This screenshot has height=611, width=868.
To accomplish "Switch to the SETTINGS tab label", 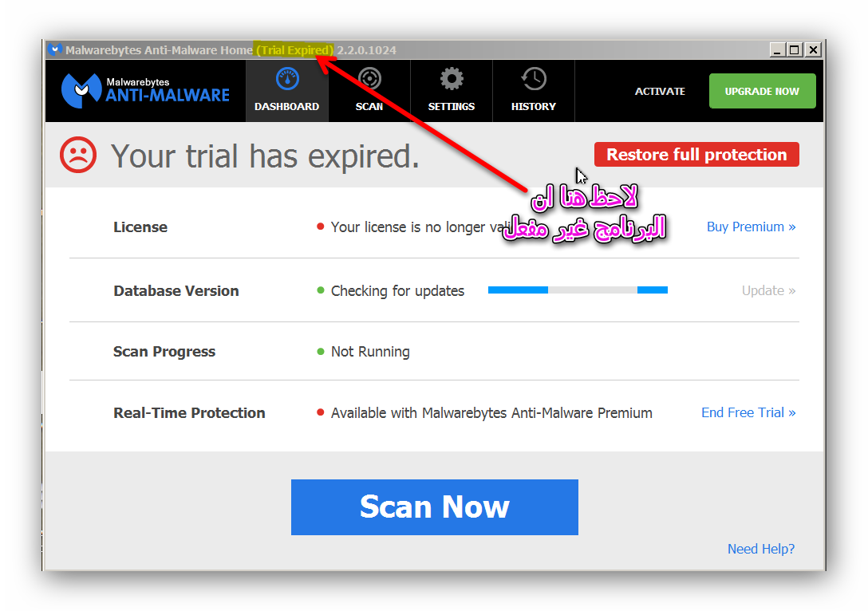I will 452,106.
